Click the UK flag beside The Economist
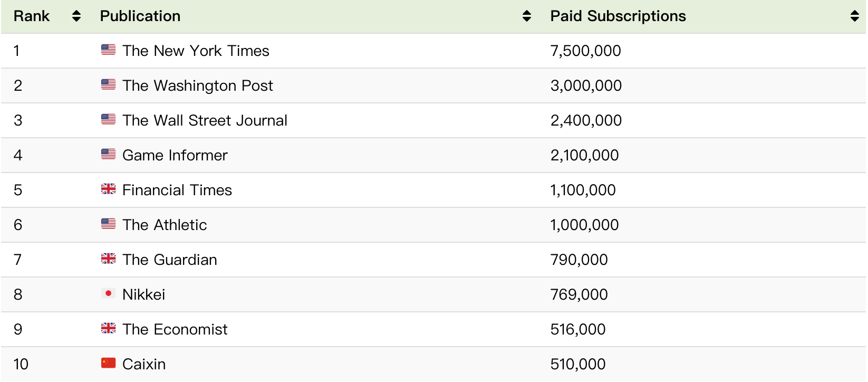868x382 pixels. 108,328
